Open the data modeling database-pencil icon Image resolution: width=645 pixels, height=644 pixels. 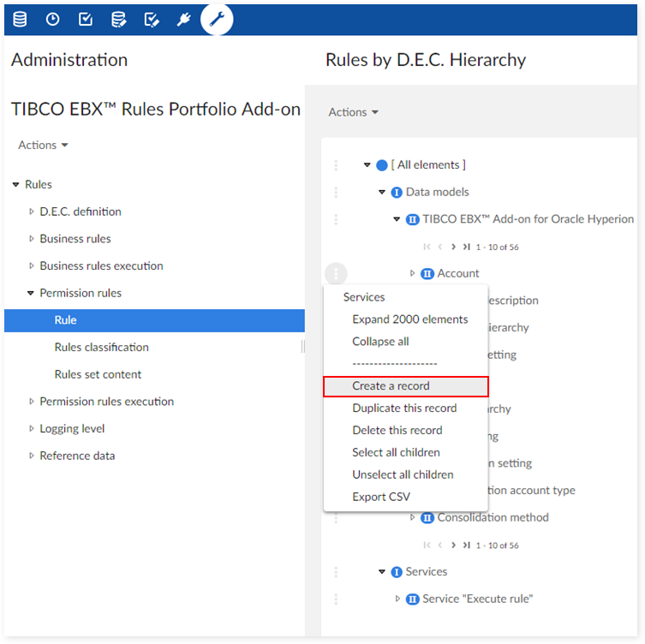[118, 20]
